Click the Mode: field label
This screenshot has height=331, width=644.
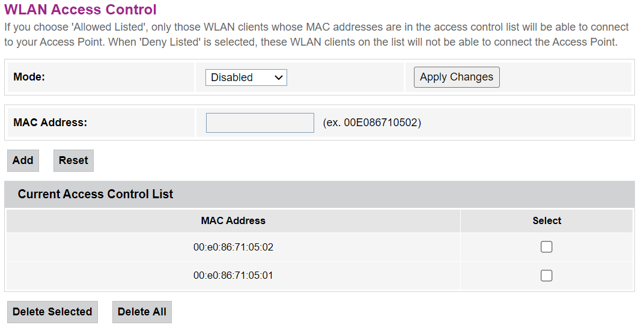[x=29, y=77]
